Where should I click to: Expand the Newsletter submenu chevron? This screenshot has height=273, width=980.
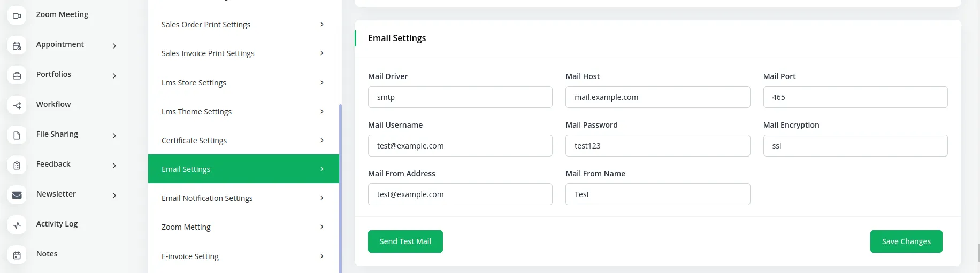coord(114,196)
